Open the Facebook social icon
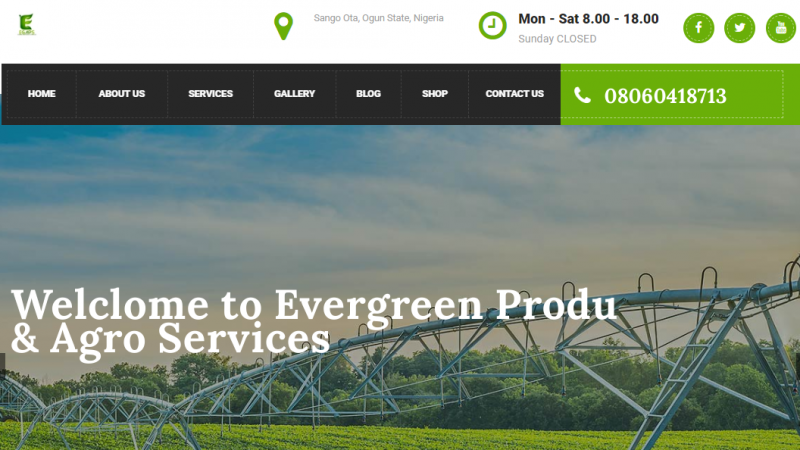This screenshot has width=800, height=450. (x=698, y=28)
